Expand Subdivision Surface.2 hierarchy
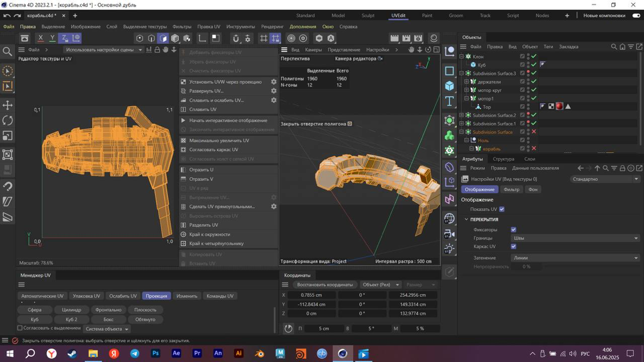Screen dimensions: 644x362 462,115
